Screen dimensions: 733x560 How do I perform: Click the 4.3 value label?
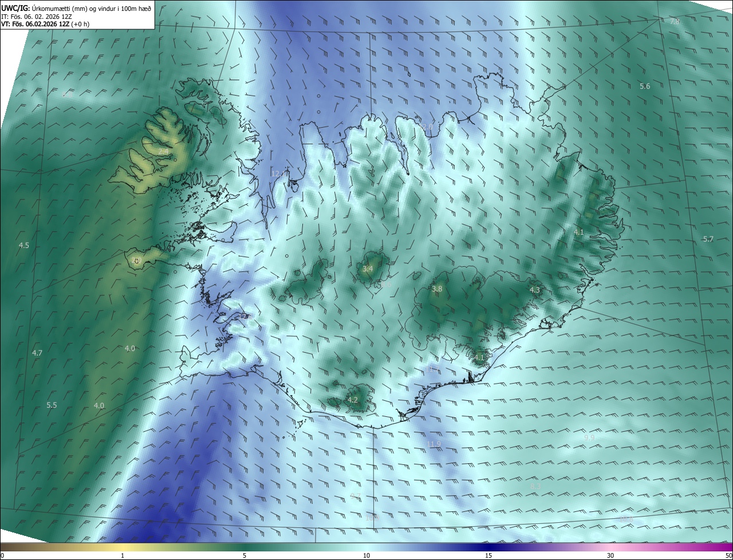[x=535, y=290]
